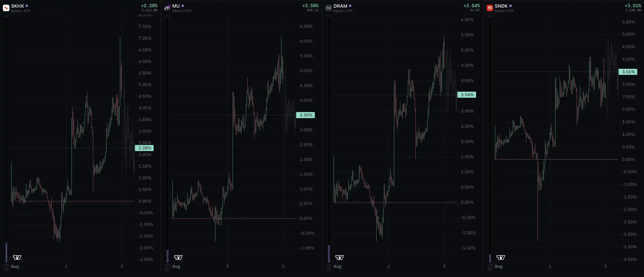The width and height of the screenshot is (644, 277).
Task: Click the '3' date label on DRAM chart
Action: 444,266
